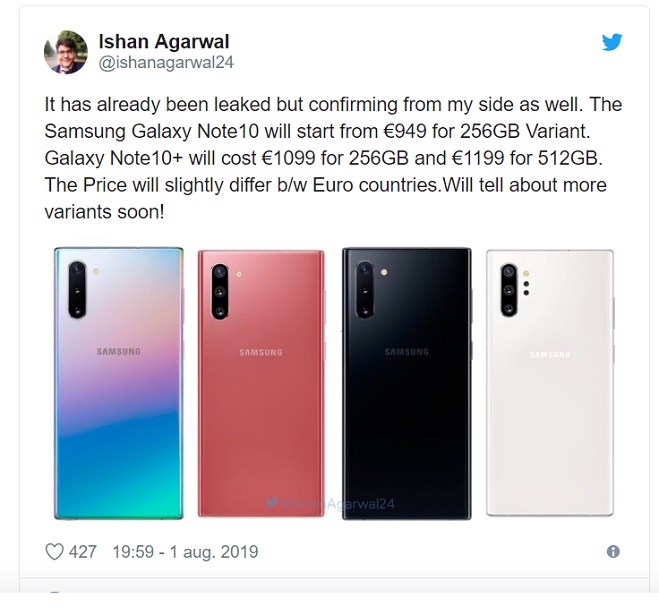Click the Samsung logo on the black phone
This screenshot has height=607, width=659.
click(x=406, y=352)
